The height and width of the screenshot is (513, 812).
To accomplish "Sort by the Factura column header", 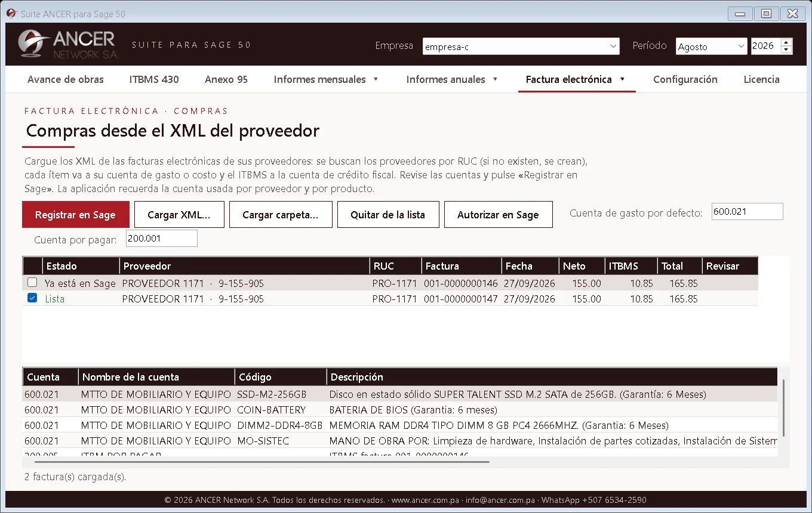I will click(x=462, y=266).
